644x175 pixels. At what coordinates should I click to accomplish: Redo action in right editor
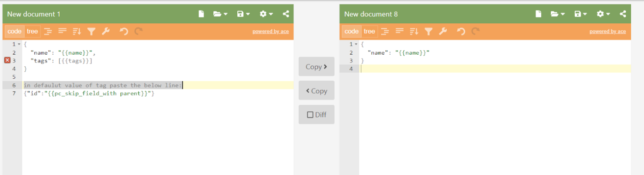tap(476, 31)
